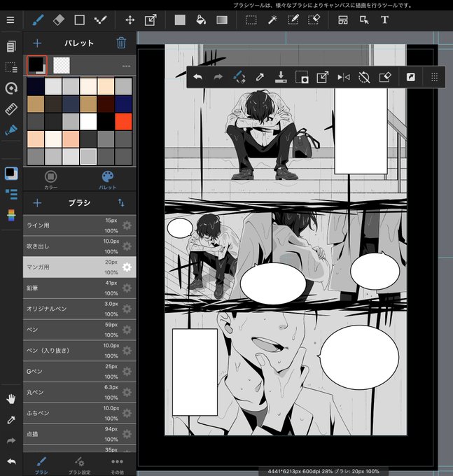Select the Eraser tool
The width and height of the screenshot is (453, 476).
[59, 20]
